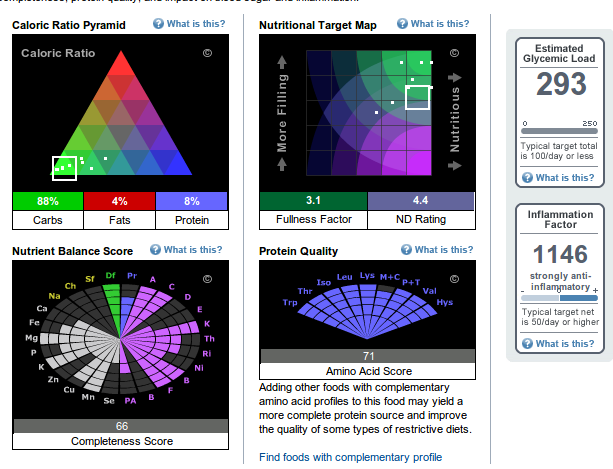Click the 'Estimated Glycemic Load' heading
This screenshot has width=613, height=469.
[559, 54]
